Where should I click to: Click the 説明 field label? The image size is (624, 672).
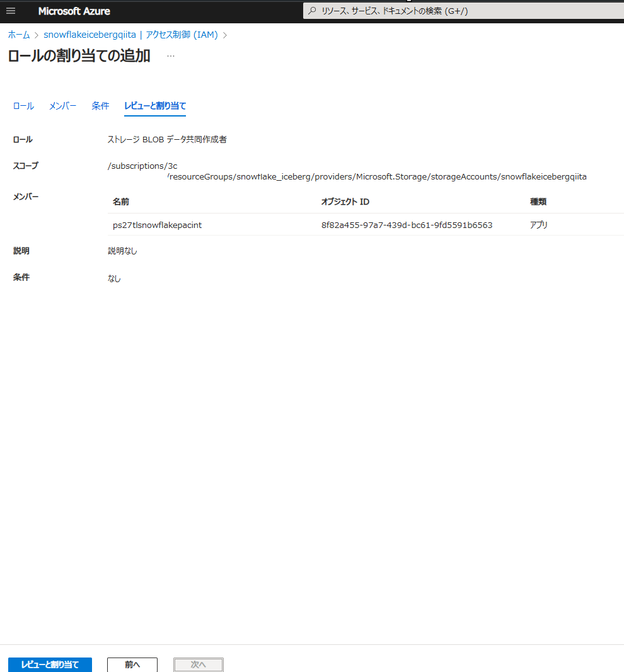21,251
